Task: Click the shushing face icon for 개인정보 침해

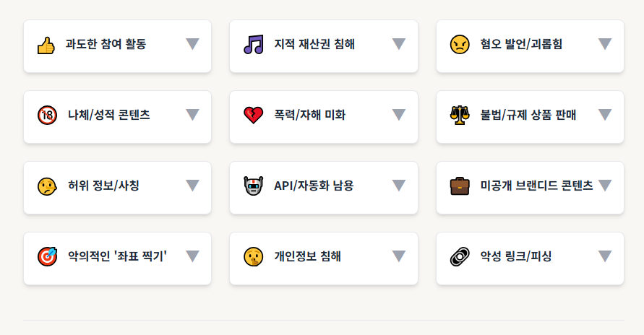Action: pyautogui.click(x=254, y=257)
